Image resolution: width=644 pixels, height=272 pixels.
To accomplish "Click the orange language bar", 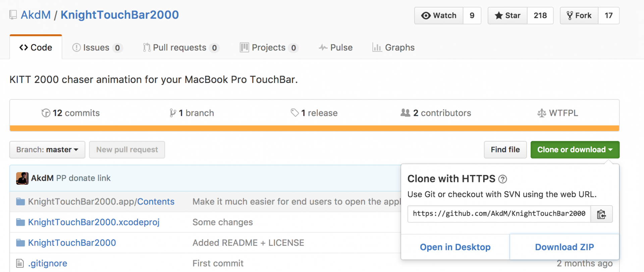I will tap(314, 128).
